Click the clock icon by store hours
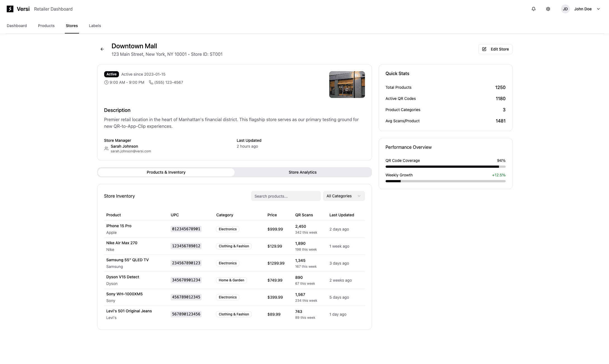This screenshot has height=364, width=609. 106,82
